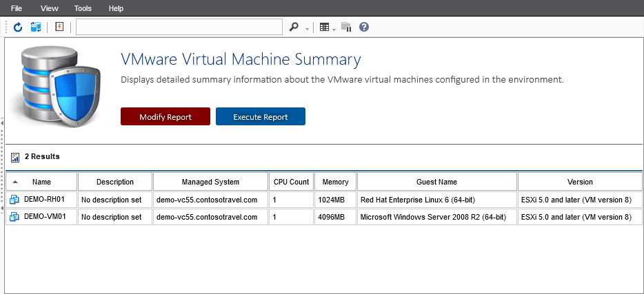Click the sort arrow in Name header
This screenshot has height=294, width=644.
point(15,181)
